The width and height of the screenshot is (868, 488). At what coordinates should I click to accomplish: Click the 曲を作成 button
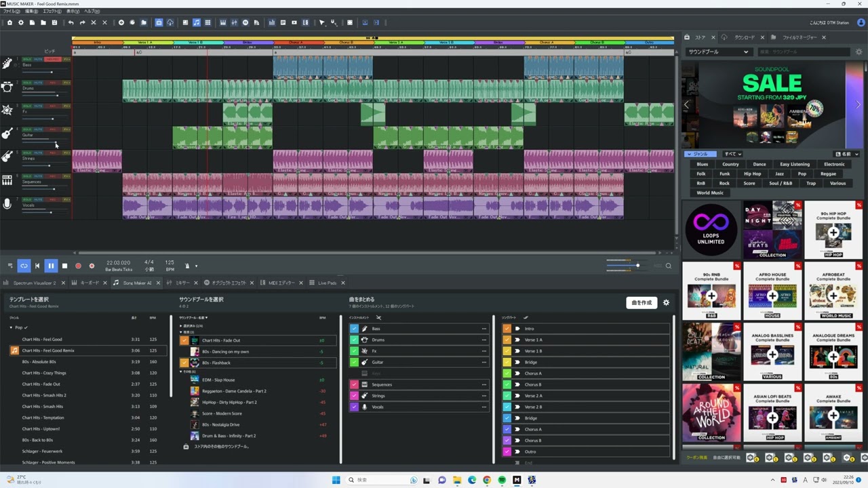pos(642,302)
